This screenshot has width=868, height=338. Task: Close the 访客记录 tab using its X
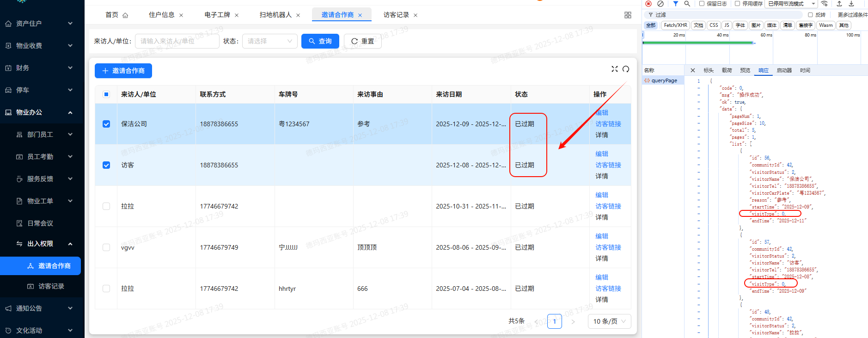click(x=416, y=15)
